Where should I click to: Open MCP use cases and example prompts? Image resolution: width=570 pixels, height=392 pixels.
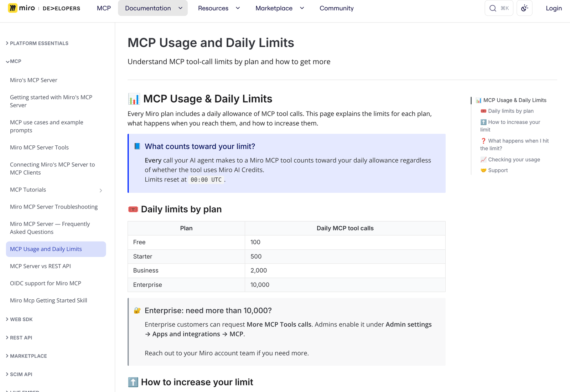(x=46, y=126)
